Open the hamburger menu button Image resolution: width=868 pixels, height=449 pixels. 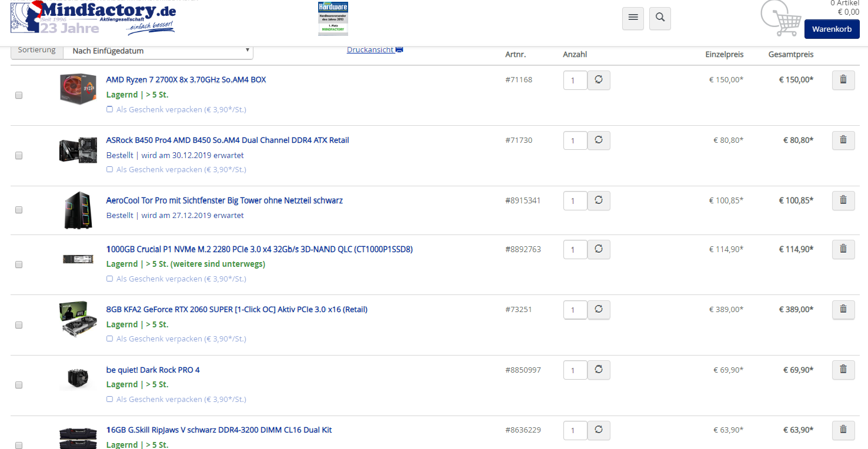[x=633, y=18]
